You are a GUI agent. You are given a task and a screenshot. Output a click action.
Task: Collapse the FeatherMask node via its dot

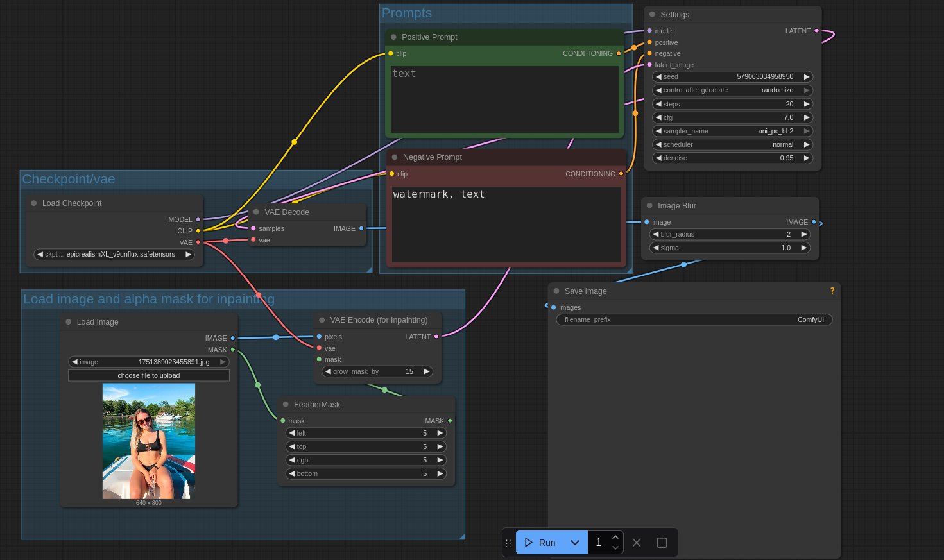point(286,404)
